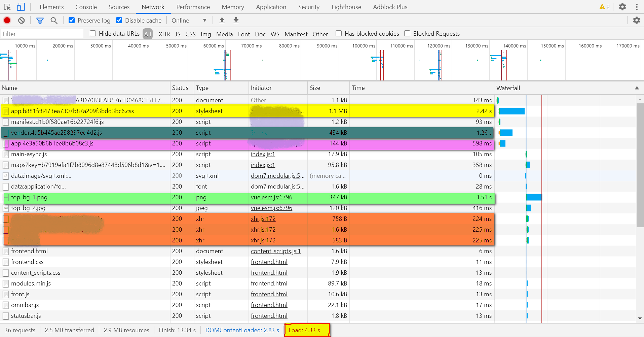Uncheck the Disable cache checkbox

(x=119, y=20)
